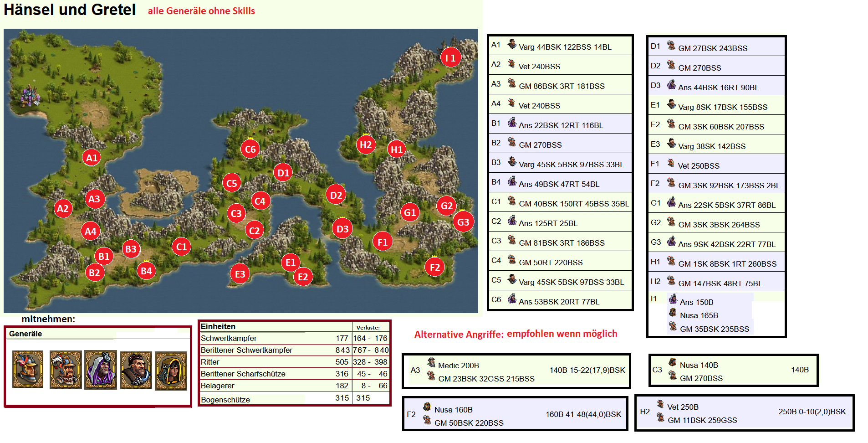The width and height of the screenshot is (868, 443).
Task: Click the C6 camp marker with crown
Action: 250,149
